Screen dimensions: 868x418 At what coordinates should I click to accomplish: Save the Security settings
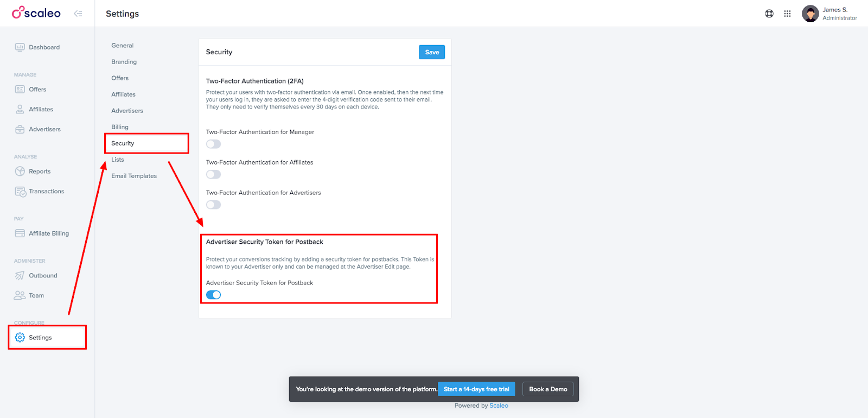(432, 52)
